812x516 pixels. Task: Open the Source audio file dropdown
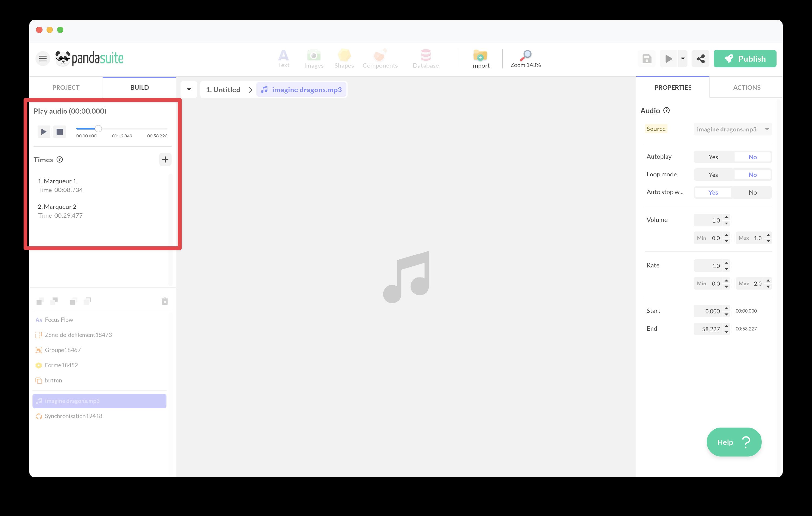(x=732, y=129)
